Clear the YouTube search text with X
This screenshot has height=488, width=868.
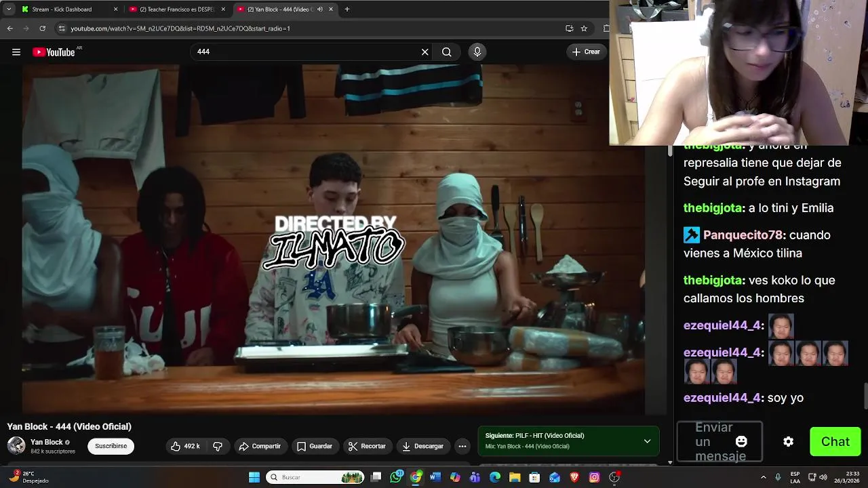pyautogui.click(x=425, y=52)
